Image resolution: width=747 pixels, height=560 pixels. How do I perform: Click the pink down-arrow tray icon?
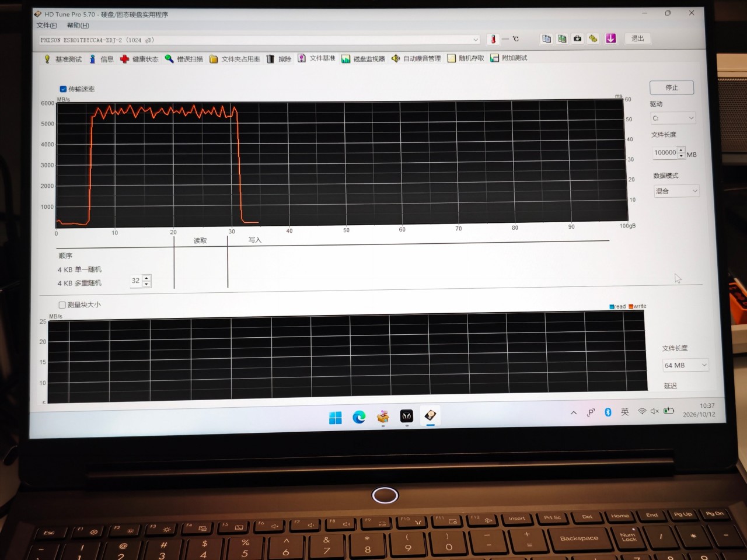click(x=610, y=38)
